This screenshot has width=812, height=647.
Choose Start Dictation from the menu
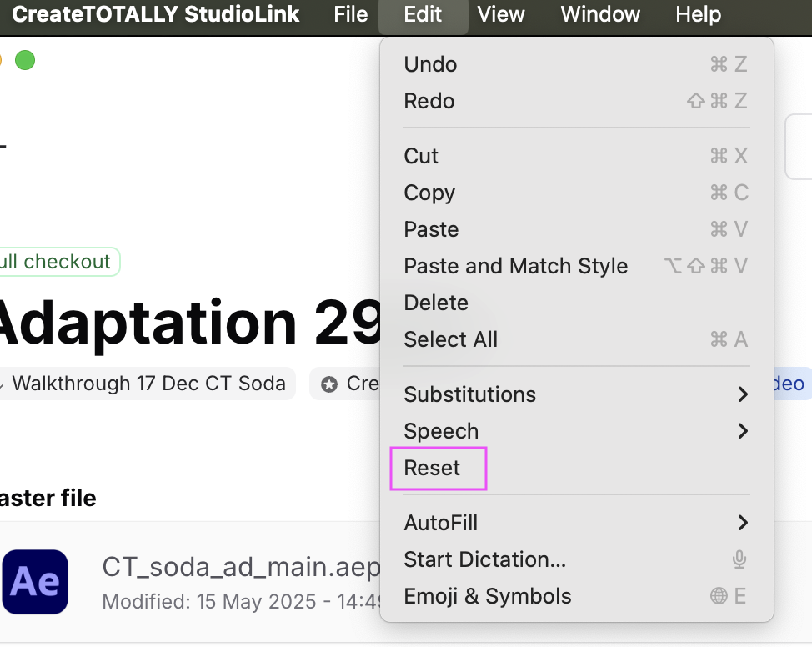(x=576, y=560)
